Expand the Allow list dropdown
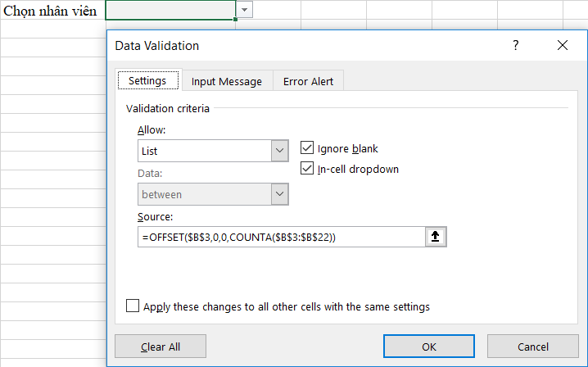The image size is (588, 367). pyautogui.click(x=279, y=151)
